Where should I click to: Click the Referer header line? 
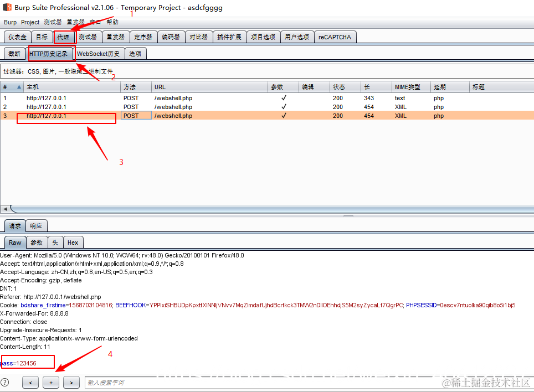[50, 297]
